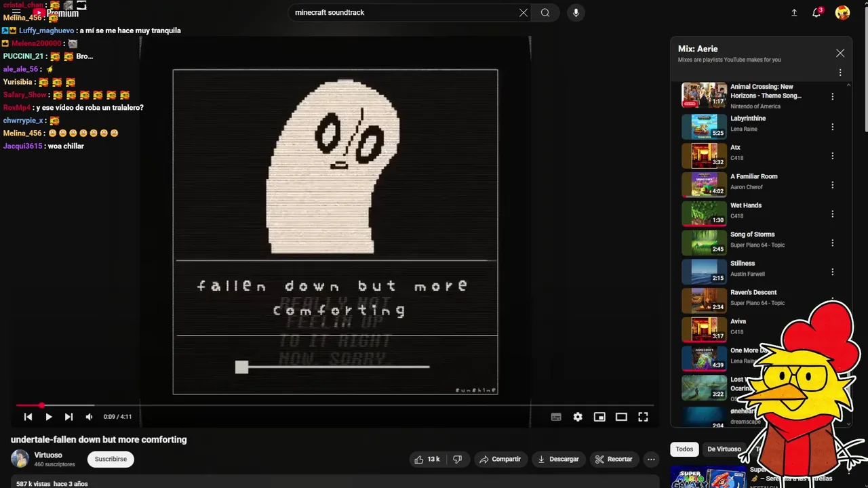Image resolution: width=868 pixels, height=488 pixels.
Task: Open options for Stillness item
Action: click(x=833, y=272)
